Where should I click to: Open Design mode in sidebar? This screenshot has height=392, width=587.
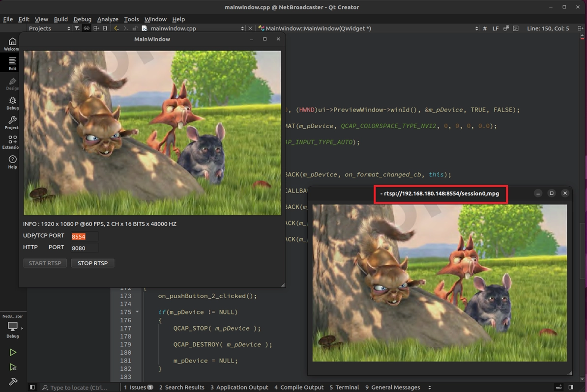click(x=12, y=84)
